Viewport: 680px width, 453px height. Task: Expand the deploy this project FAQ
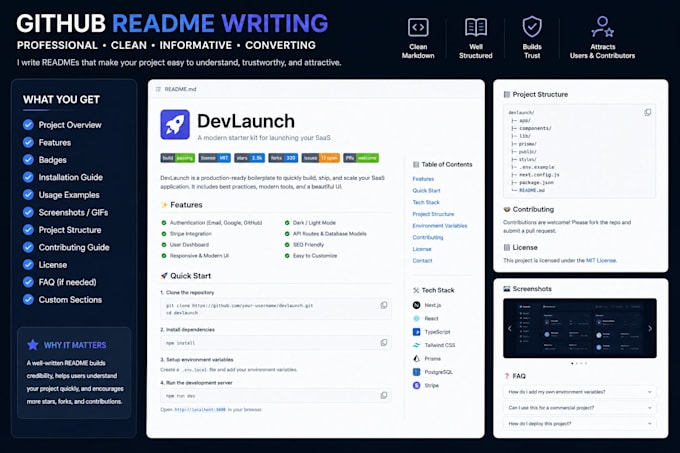click(580, 424)
